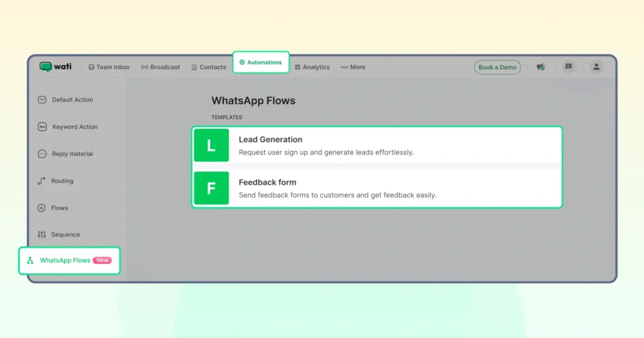Select the Automations tab
The height and width of the screenshot is (338, 644).
(261, 62)
